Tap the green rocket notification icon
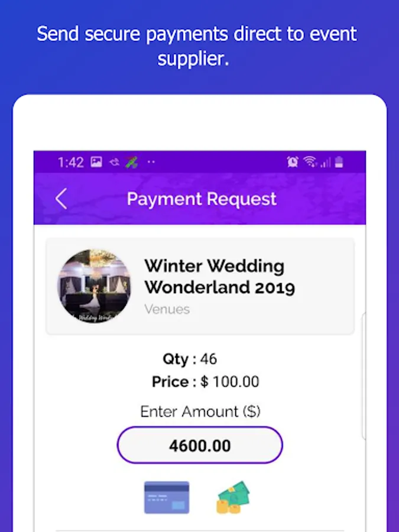 point(132,162)
